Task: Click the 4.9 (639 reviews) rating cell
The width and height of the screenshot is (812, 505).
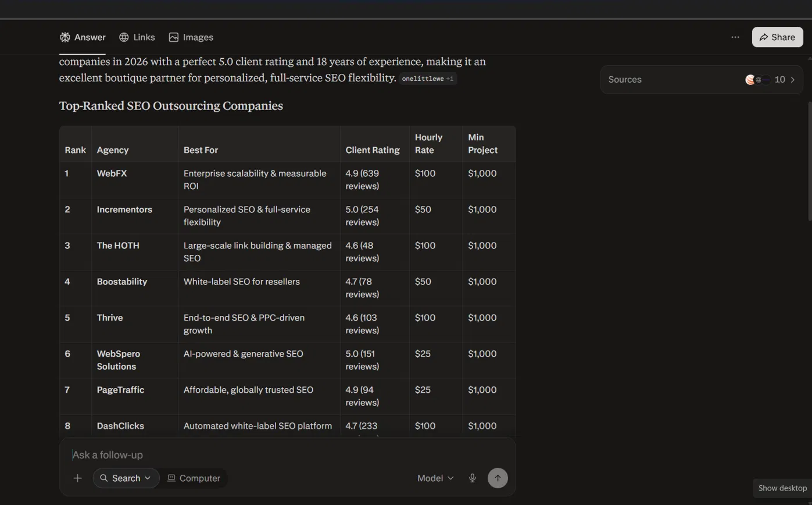Action: pos(375,180)
